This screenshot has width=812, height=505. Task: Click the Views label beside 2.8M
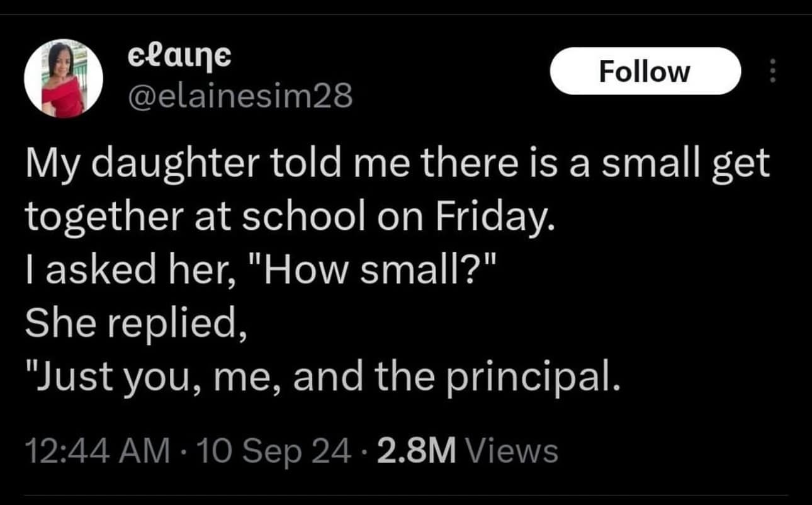click(510, 451)
